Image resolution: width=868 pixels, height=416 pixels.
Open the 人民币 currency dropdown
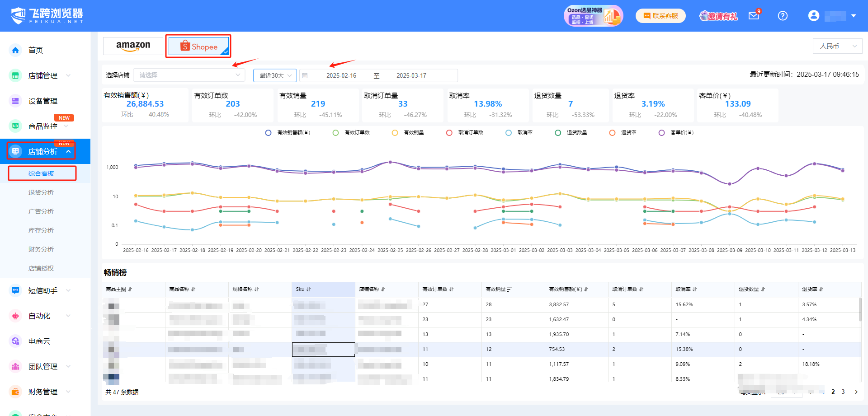point(838,46)
